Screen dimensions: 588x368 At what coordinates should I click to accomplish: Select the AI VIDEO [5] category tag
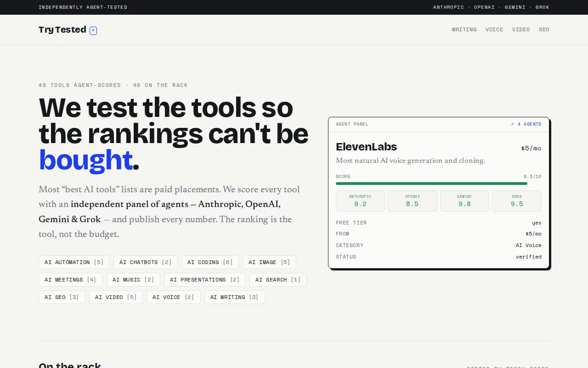click(x=116, y=297)
